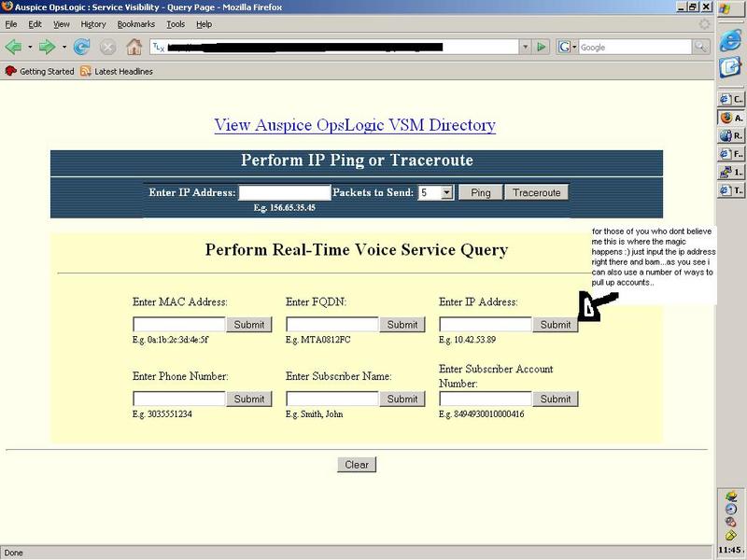Switch to the taskbar window labeled C.
This screenshot has height=560, width=747.
pyautogui.click(x=731, y=99)
